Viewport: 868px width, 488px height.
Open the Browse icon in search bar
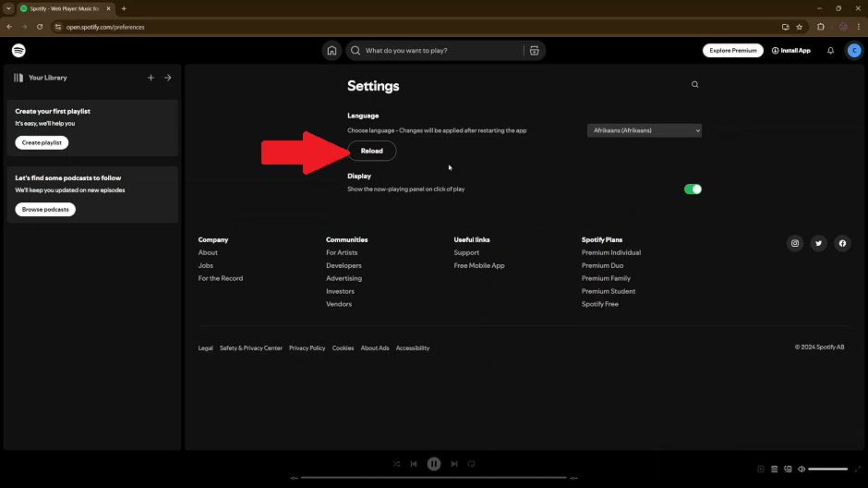click(x=535, y=51)
